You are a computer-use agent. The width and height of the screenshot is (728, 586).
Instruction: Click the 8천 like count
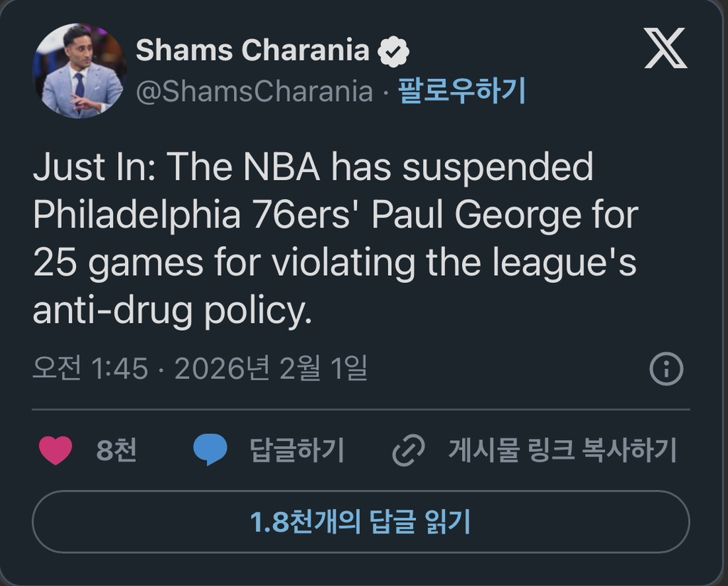point(116,450)
